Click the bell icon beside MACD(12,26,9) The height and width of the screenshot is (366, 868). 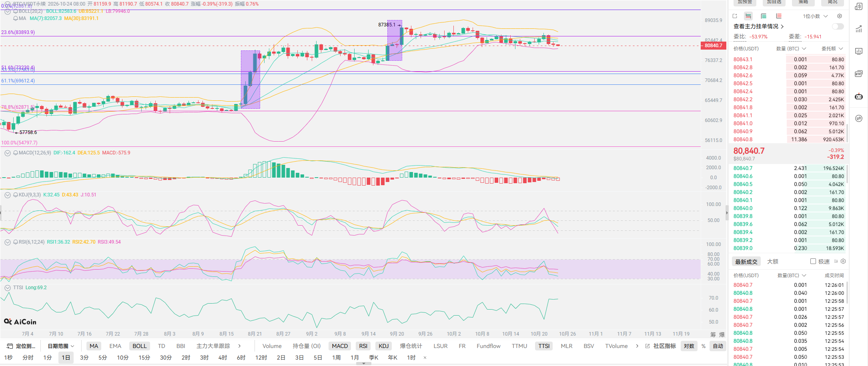[x=16, y=153]
